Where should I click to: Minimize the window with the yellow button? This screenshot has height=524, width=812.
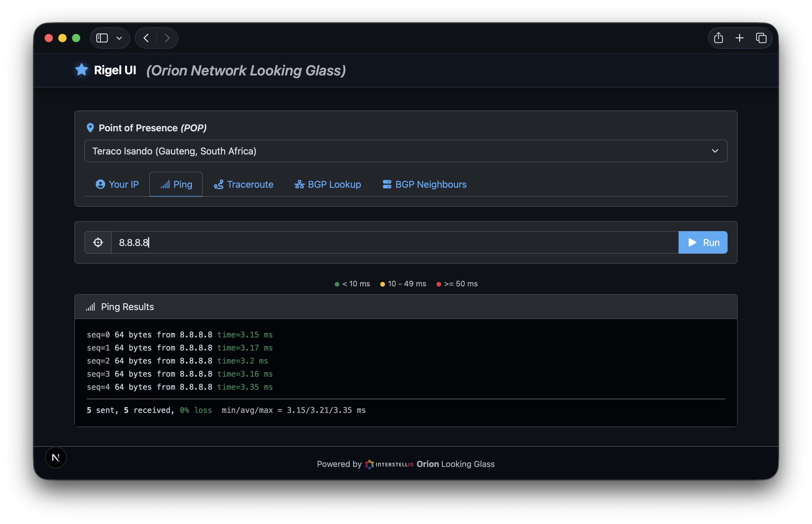62,38
